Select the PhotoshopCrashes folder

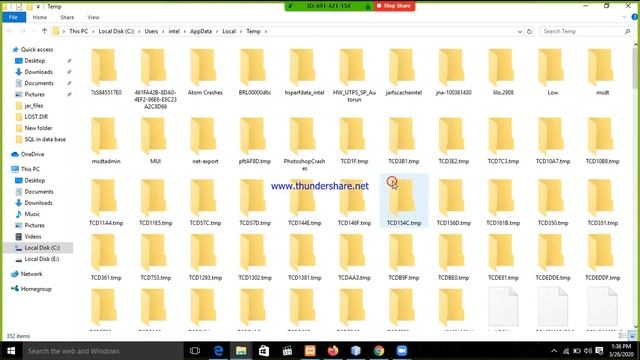[x=304, y=144]
